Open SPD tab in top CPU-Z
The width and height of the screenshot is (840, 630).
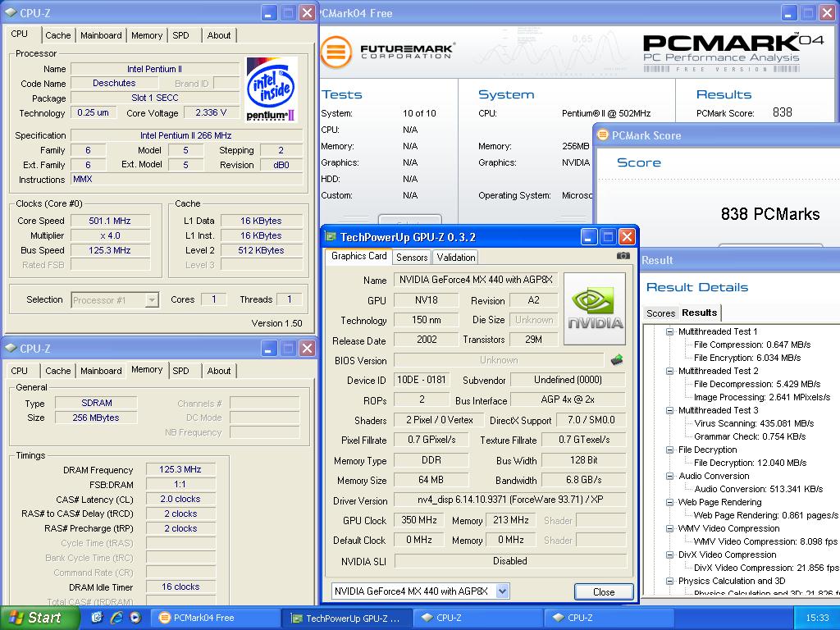coord(180,35)
